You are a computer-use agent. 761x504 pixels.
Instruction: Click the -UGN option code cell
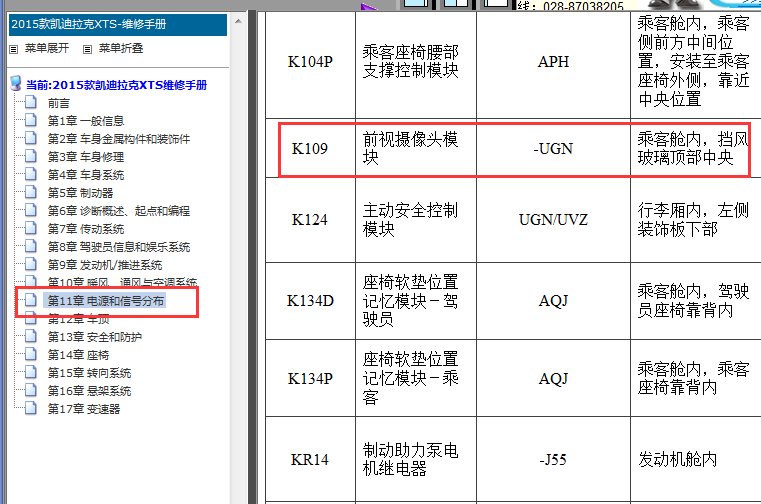553,149
